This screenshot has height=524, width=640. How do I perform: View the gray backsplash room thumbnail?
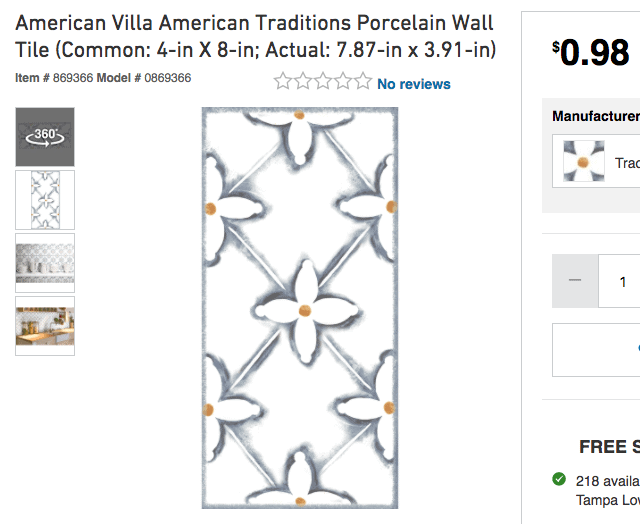tap(45, 263)
